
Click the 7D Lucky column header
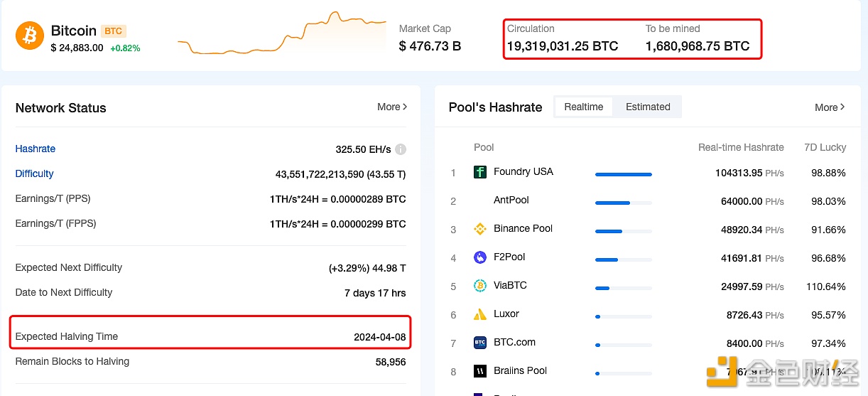coord(825,147)
